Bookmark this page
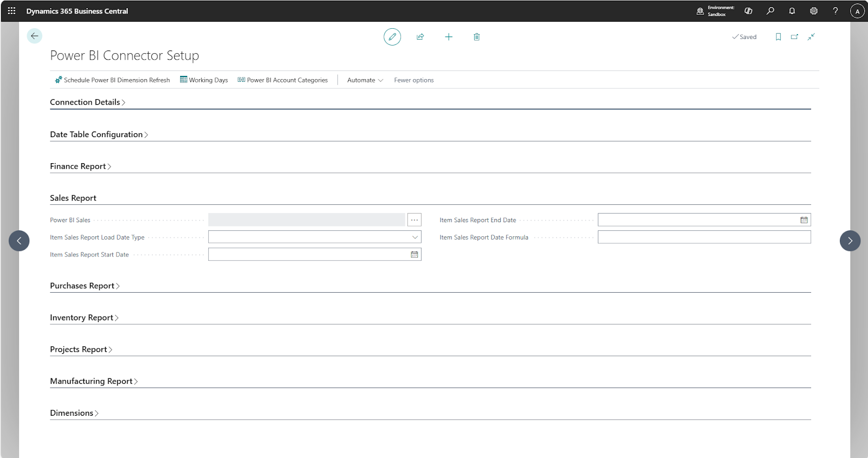This screenshot has height=458, width=868. 778,37
